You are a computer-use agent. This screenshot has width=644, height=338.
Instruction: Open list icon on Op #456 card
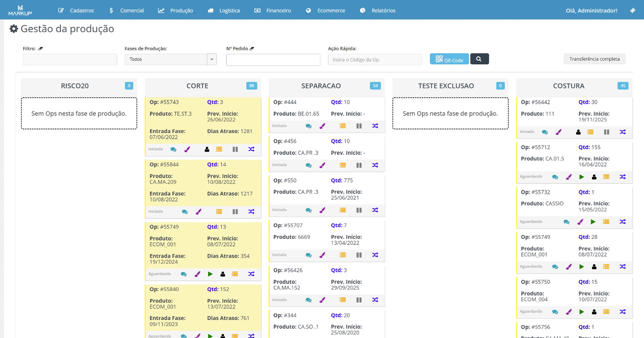(x=343, y=165)
